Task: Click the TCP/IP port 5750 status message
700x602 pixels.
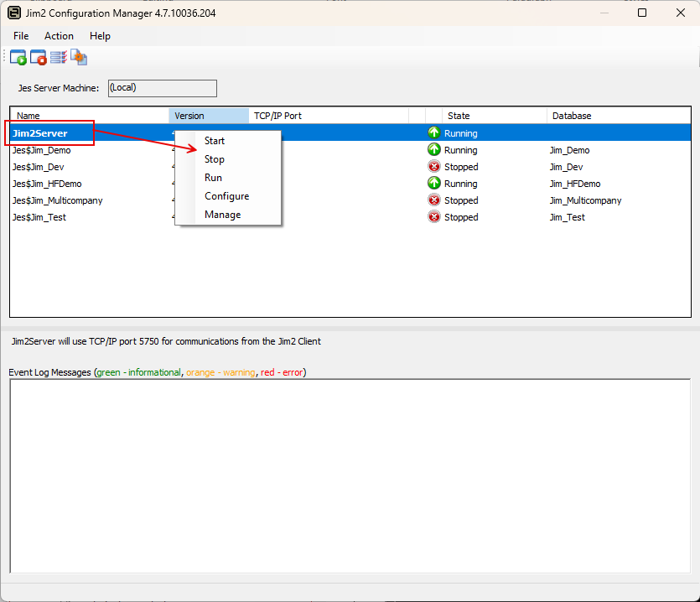Action: coord(166,341)
